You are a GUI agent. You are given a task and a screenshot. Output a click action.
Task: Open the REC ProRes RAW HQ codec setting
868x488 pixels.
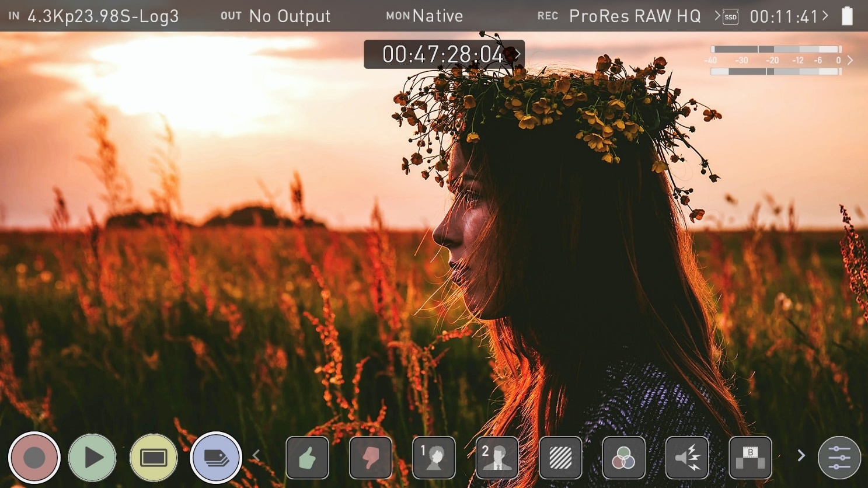620,16
